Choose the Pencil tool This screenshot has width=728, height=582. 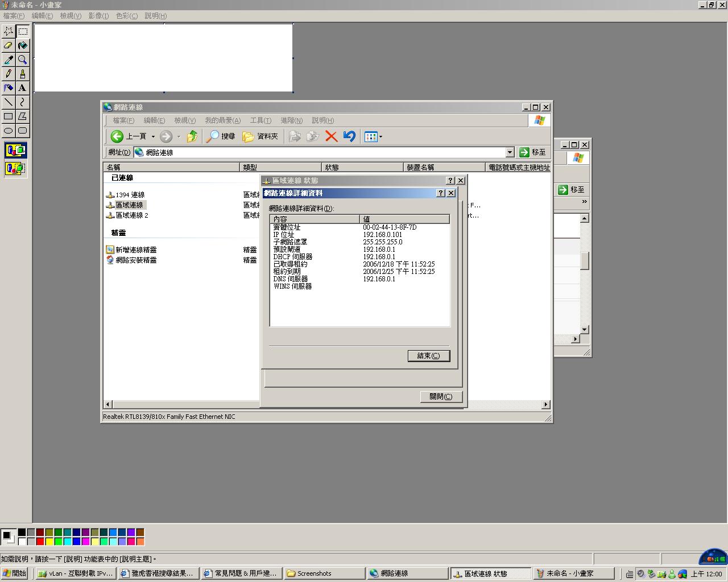pos(9,74)
